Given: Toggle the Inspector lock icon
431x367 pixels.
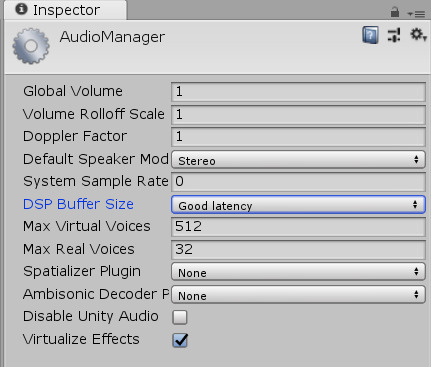Looking at the screenshot, I should tap(395, 12).
